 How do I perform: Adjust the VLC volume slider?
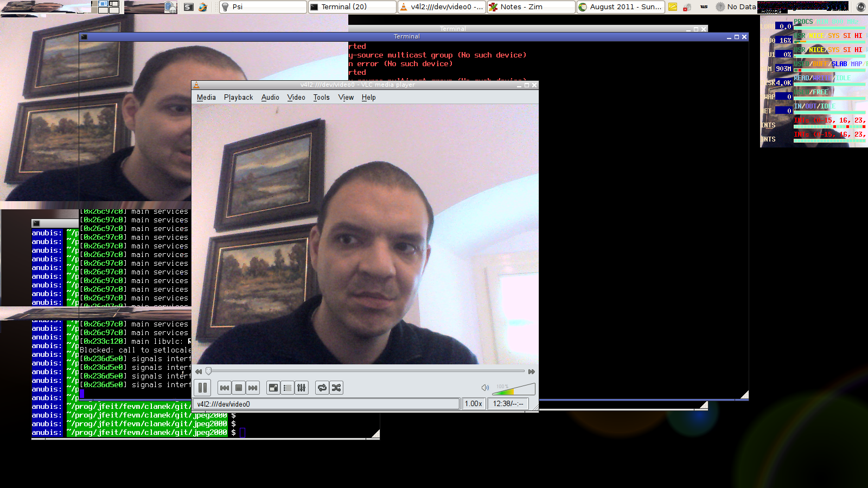(x=514, y=389)
